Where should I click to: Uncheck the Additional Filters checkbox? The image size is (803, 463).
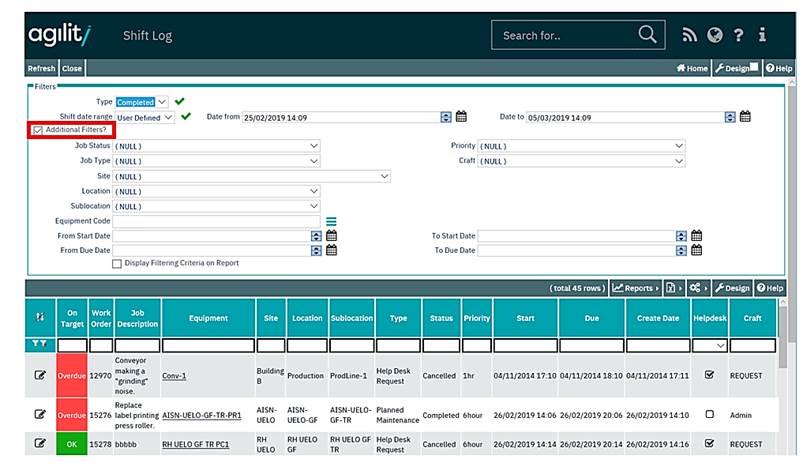point(38,131)
